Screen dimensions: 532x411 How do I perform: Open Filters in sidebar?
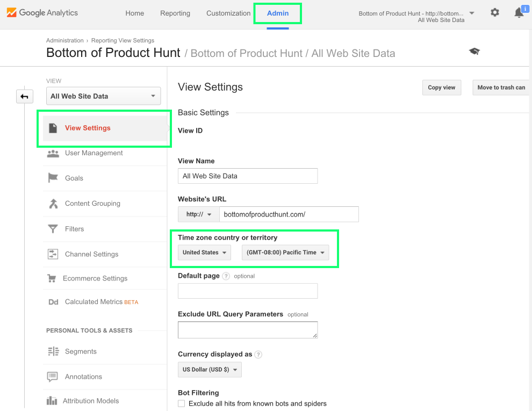point(105,229)
